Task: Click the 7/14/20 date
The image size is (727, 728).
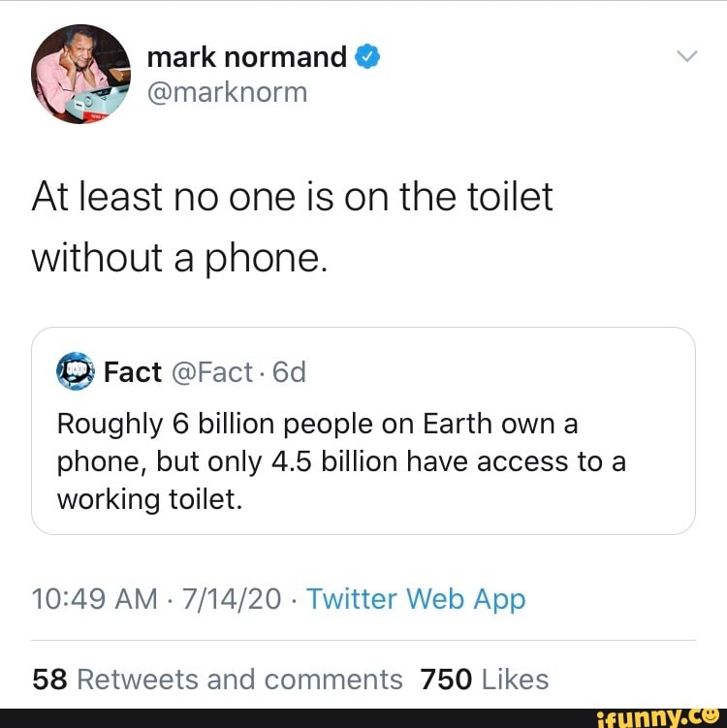Action: click(232, 598)
